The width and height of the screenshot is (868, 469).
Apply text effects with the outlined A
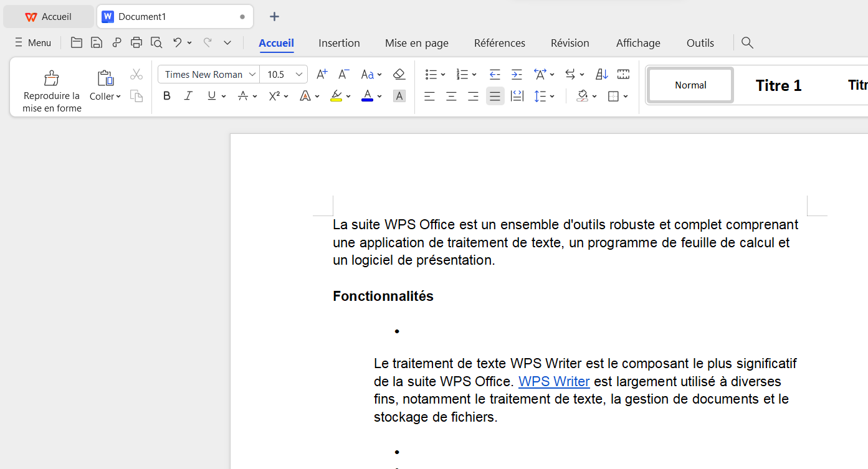305,96
